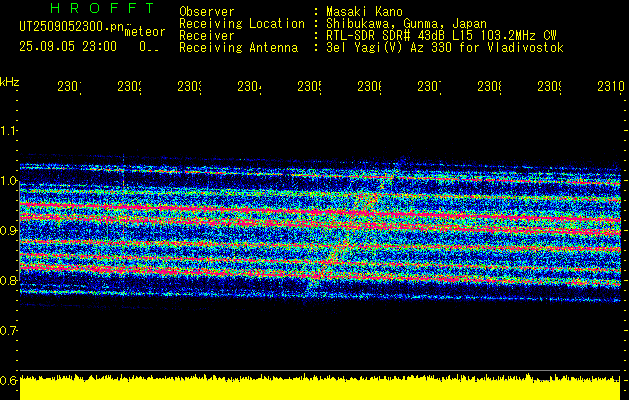Click the "kHz" frequency axis unit label

pyautogui.click(x=9, y=83)
